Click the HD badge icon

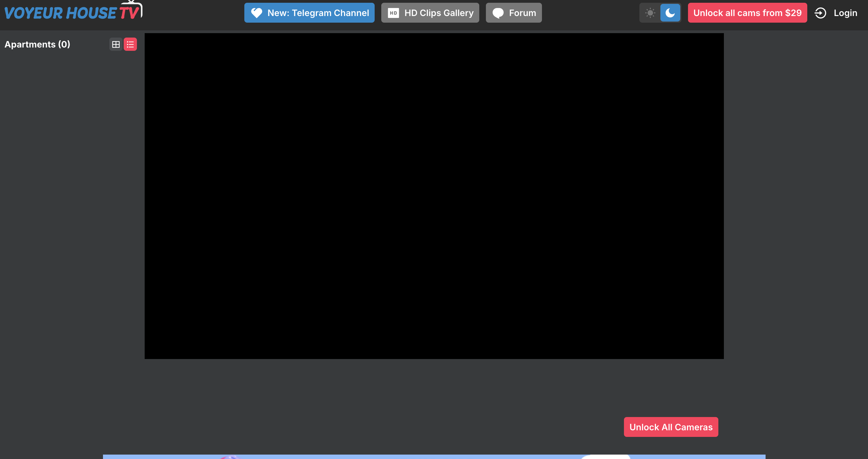click(393, 13)
